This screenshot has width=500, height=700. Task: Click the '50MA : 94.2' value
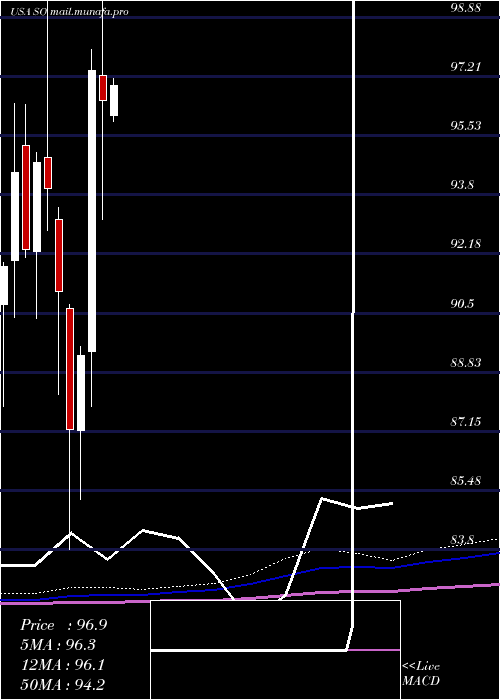tap(63, 685)
